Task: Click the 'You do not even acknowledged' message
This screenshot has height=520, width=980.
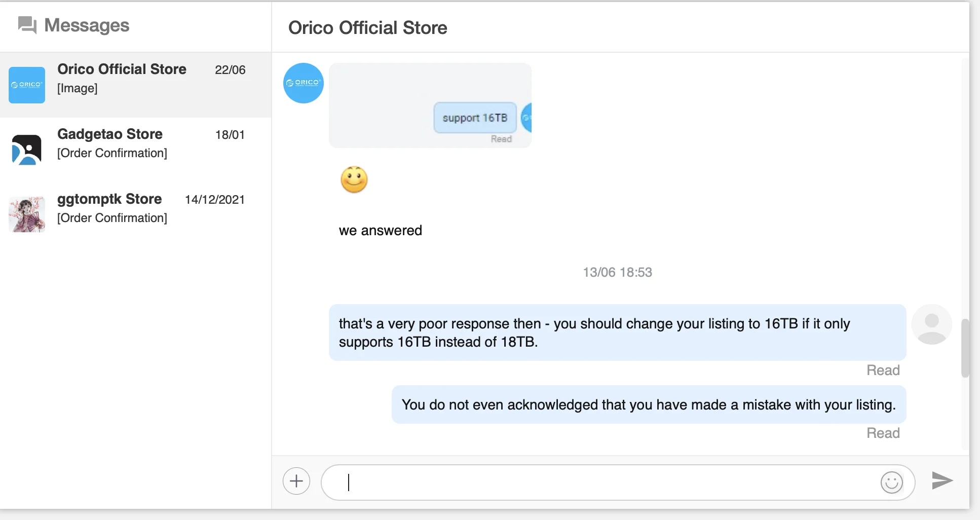Action: tap(649, 404)
